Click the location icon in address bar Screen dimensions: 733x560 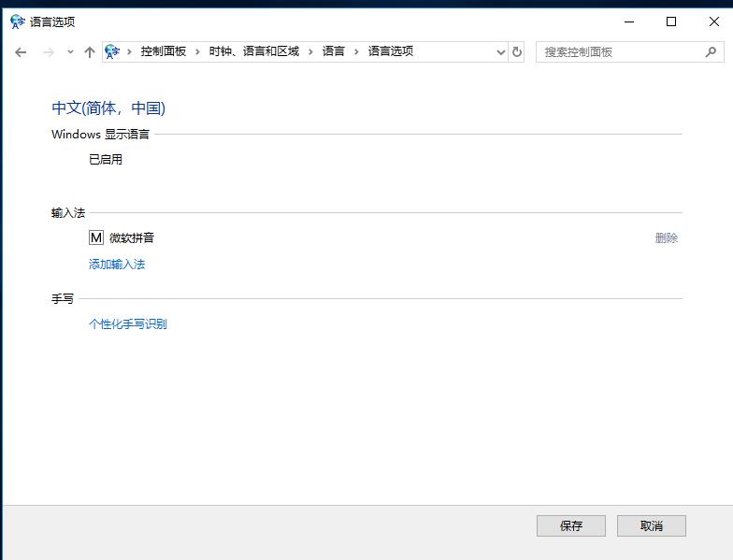113,52
